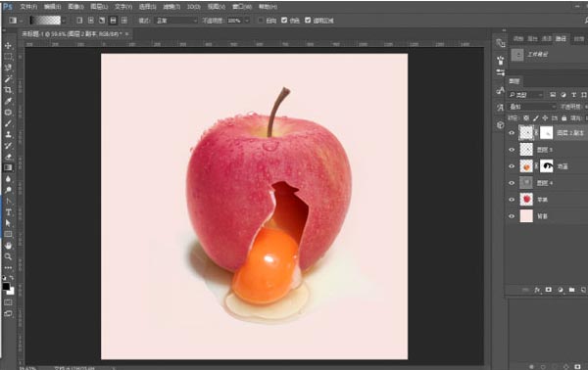Pick the Hand tool
This screenshot has height=370, width=588.
pos(8,246)
